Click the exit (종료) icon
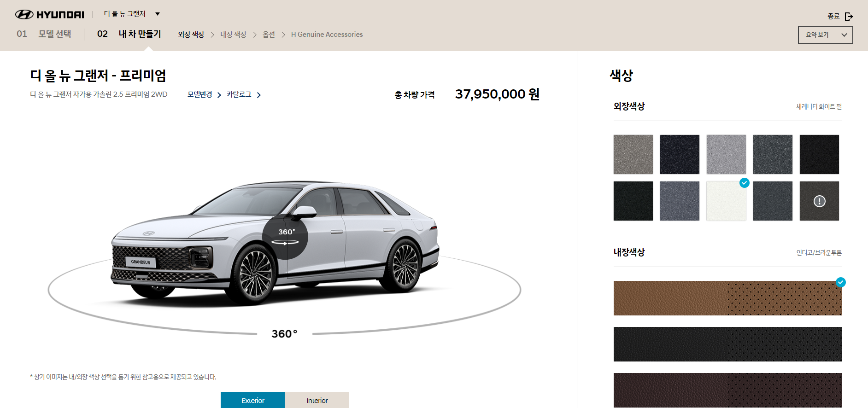The height and width of the screenshot is (408, 868). pyautogui.click(x=849, y=17)
